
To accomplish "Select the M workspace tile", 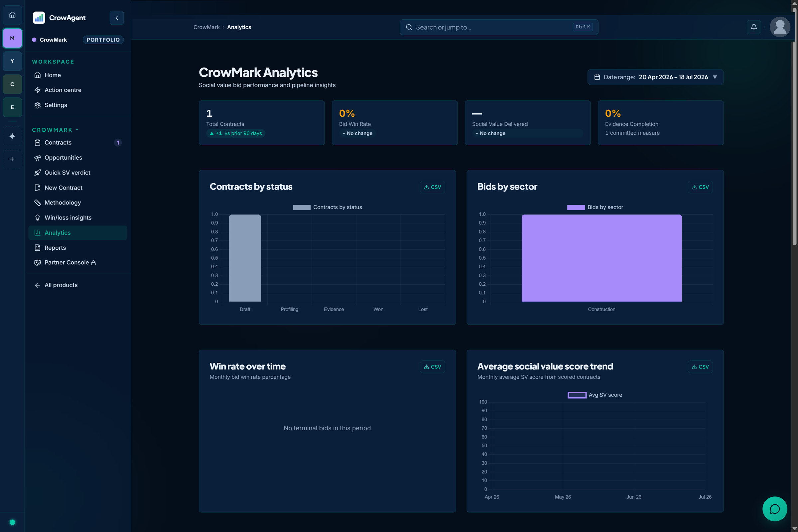I will pyautogui.click(x=12, y=38).
